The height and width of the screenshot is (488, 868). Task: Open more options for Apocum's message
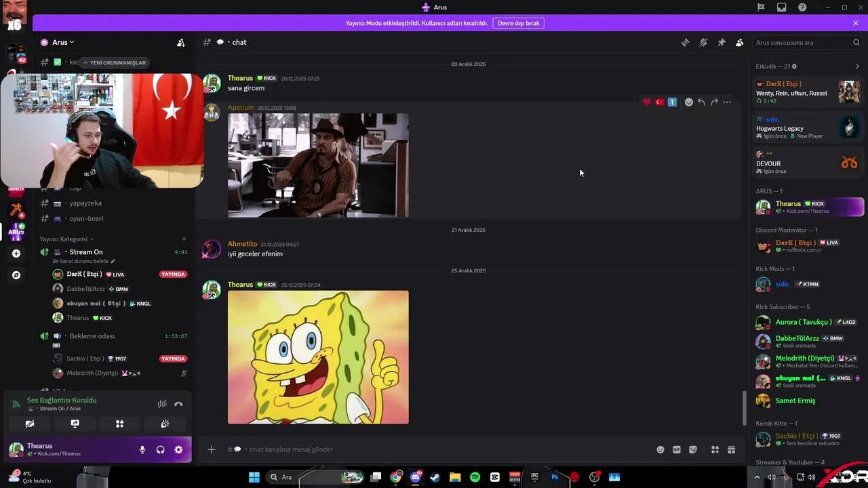click(x=727, y=102)
